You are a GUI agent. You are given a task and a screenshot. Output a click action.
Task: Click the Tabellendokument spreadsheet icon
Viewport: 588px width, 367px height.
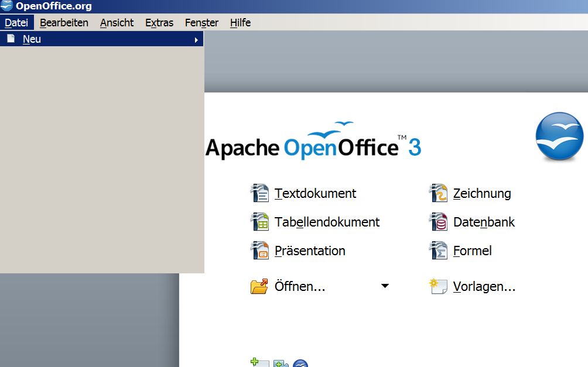tap(259, 222)
